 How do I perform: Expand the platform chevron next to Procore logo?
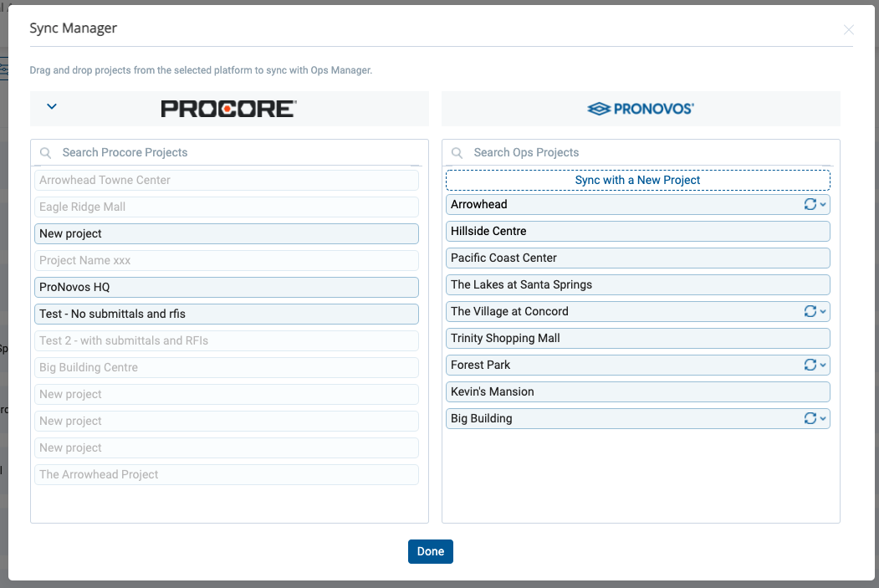pyautogui.click(x=52, y=106)
